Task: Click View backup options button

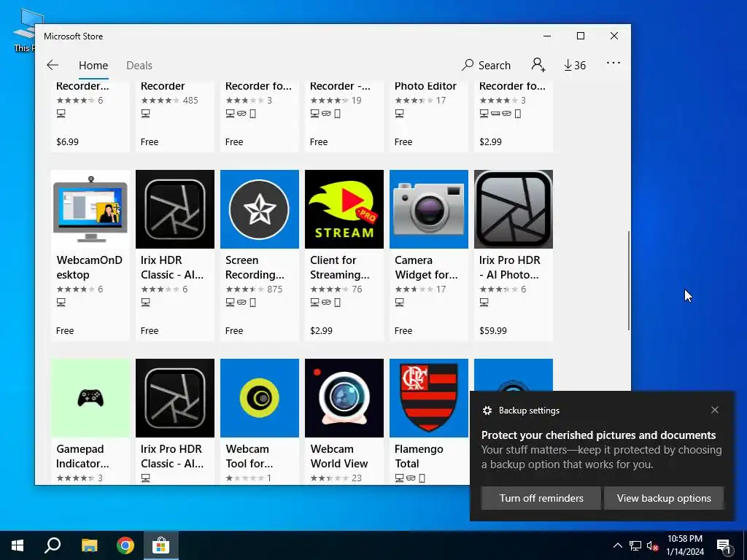Action: coord(664,498)
